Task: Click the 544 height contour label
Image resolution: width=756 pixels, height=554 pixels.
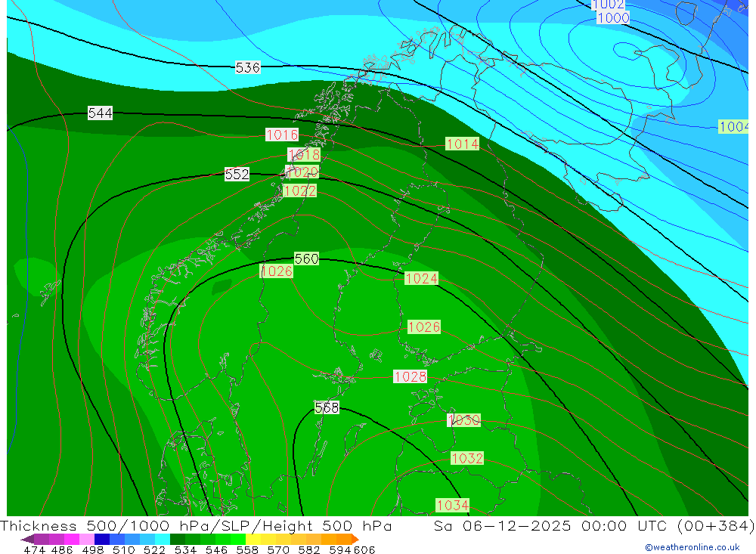Action: (101, 113)
